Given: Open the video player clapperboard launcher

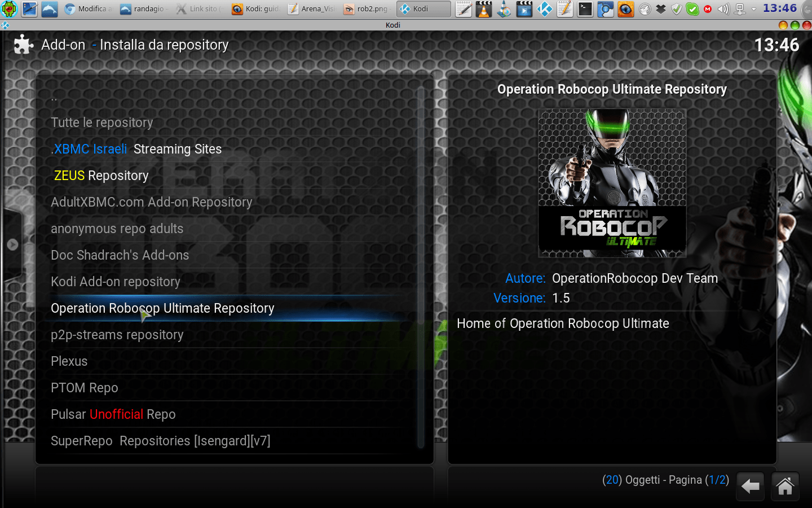Looking at the screenshot, I should point(524,8).
